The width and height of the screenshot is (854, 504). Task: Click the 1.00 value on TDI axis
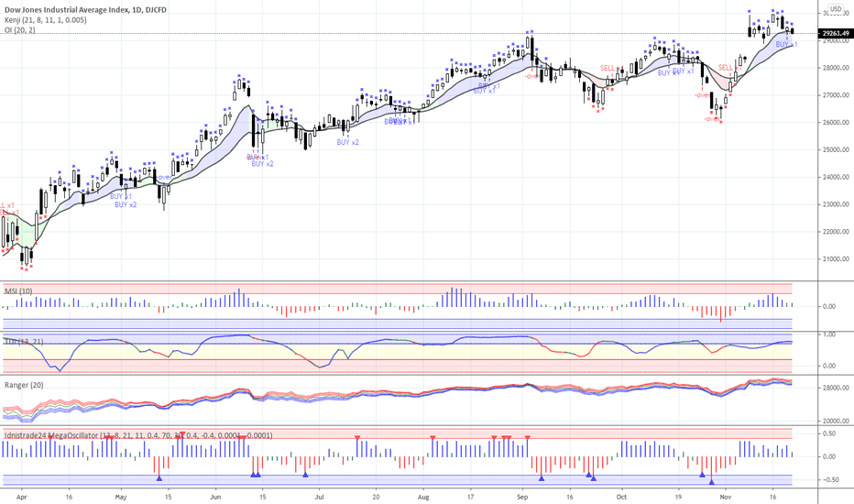(829, 334)
